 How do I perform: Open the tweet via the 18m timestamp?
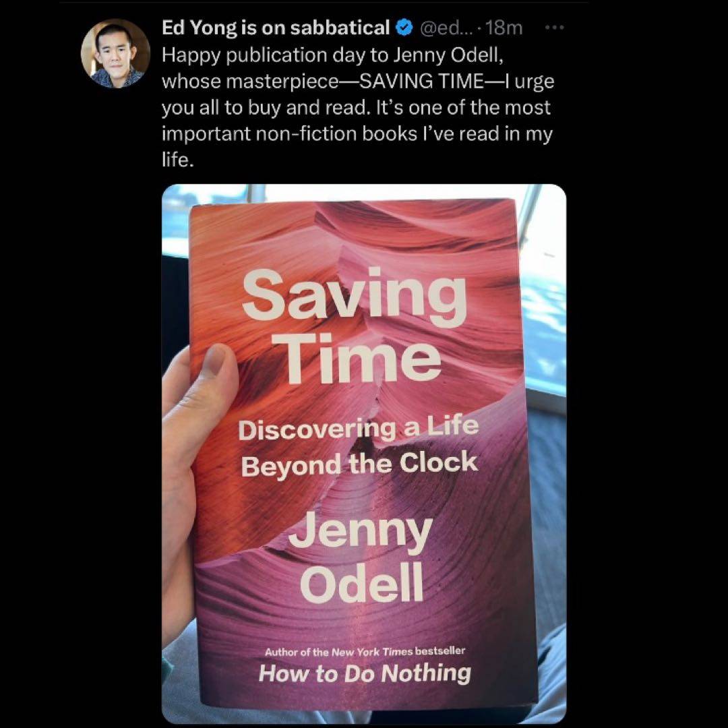[504, 28]
